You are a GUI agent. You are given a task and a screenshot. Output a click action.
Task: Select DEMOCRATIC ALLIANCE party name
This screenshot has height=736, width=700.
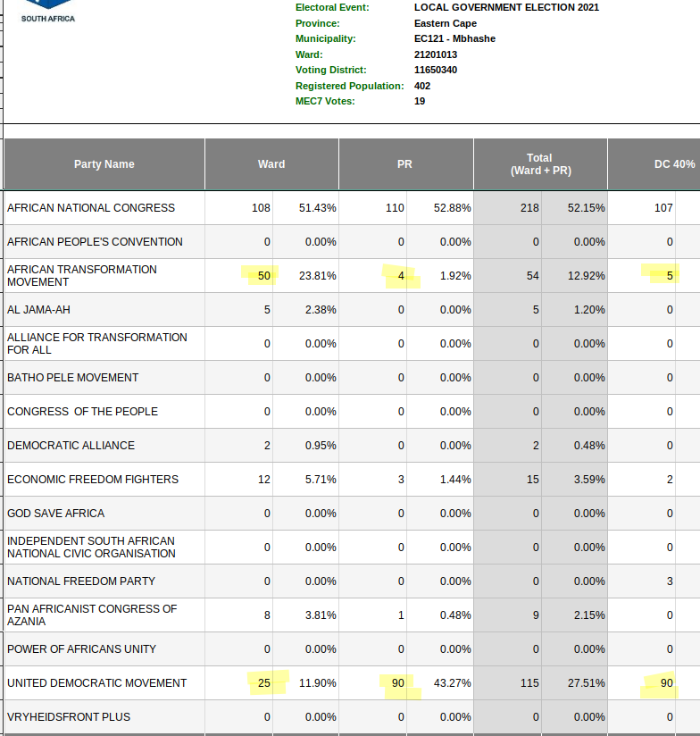click(x=71, y=446)
